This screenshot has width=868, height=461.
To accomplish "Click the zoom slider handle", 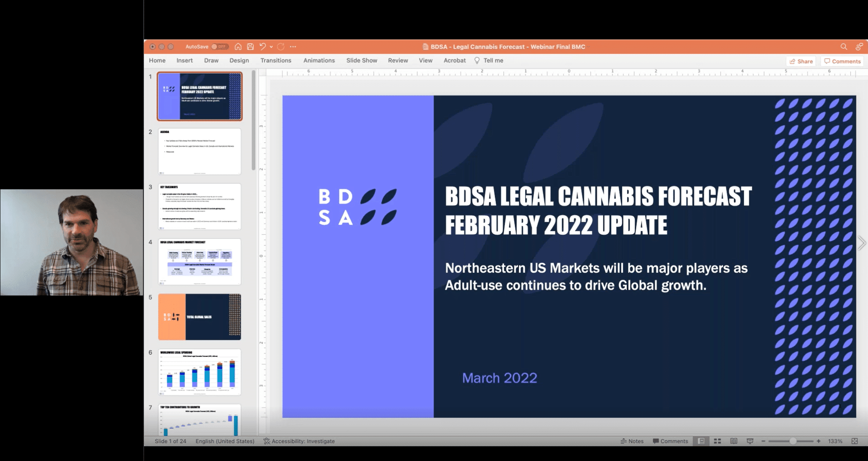I will pos(793,441).
